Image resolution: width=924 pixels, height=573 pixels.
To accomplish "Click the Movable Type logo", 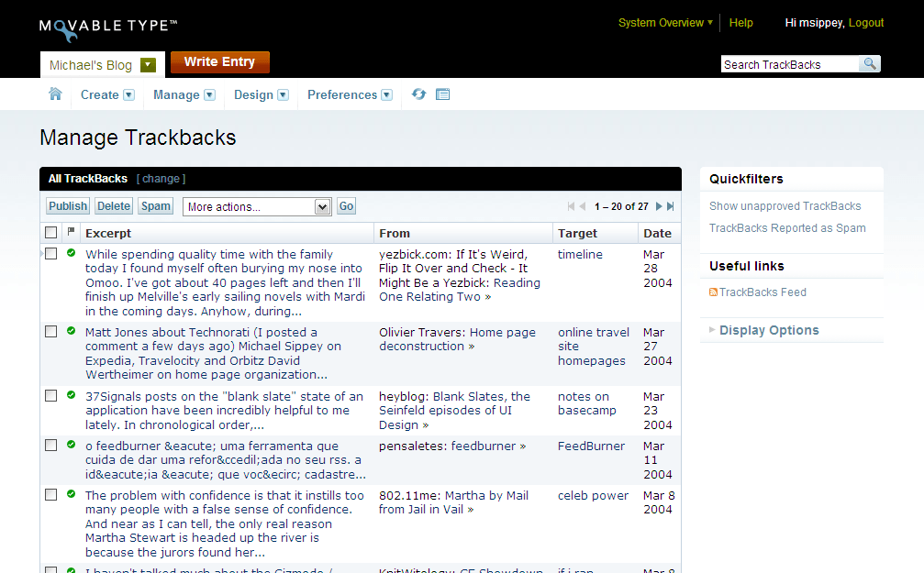I will point(108,28).
